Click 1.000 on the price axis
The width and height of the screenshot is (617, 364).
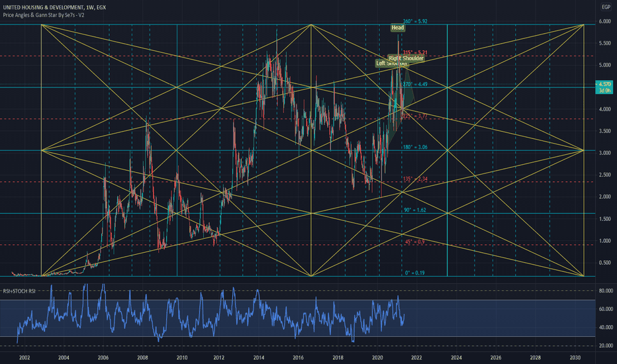[x=605, y=241]
